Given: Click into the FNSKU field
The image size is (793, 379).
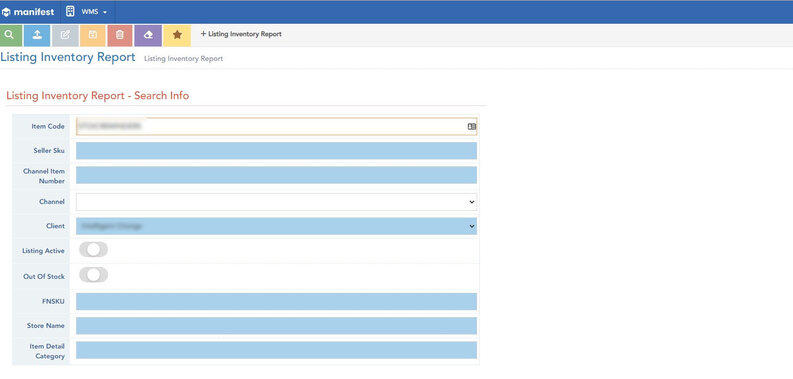Looking at the screenshot, I should coord(276,302).
